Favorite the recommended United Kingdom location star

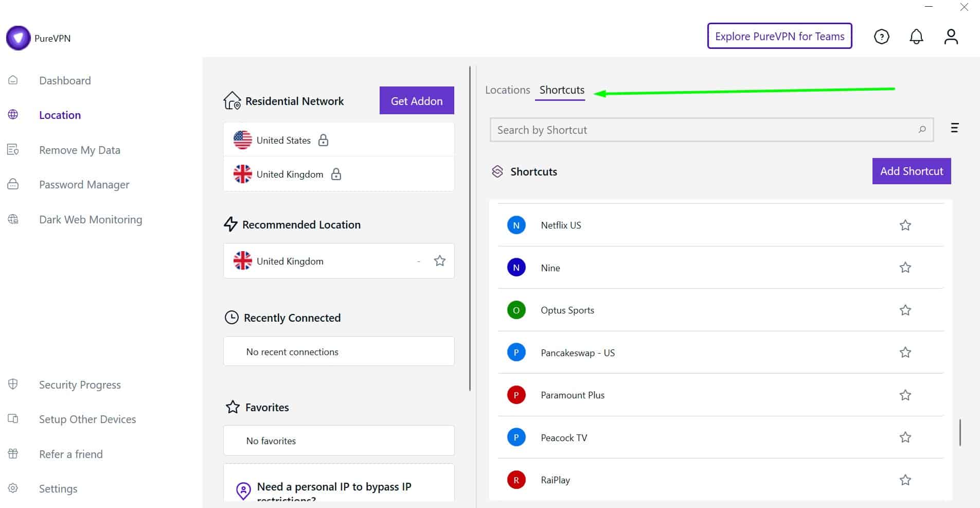440,260
